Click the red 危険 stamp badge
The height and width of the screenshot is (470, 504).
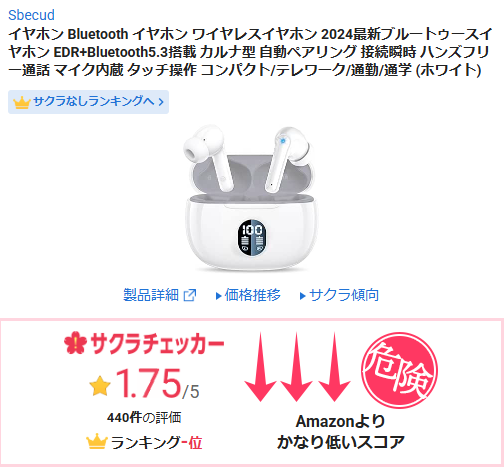coord(399,370)
